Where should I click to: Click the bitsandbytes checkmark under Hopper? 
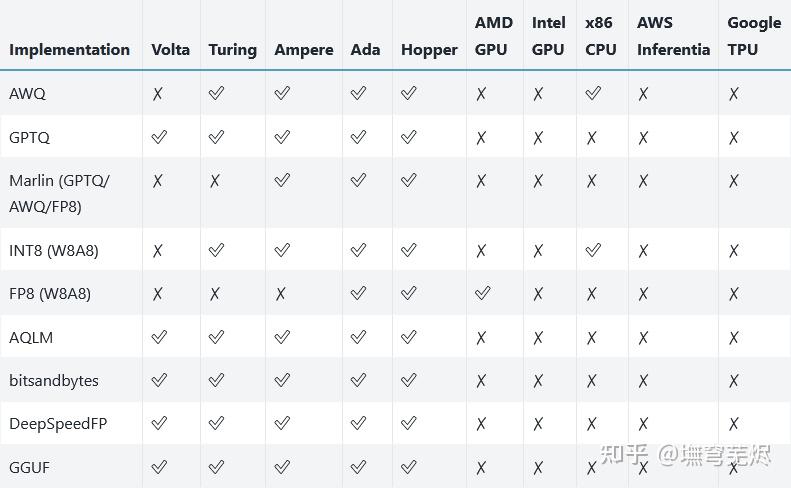(x=408, y=380)
